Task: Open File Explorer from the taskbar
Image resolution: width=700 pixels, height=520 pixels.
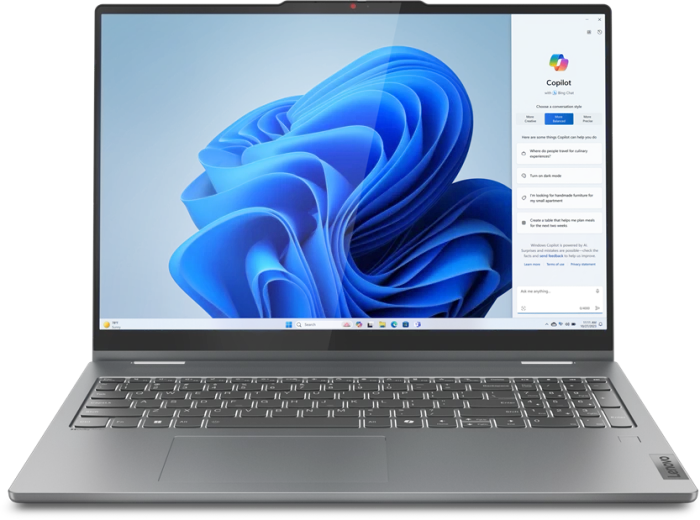Action: 382,324
